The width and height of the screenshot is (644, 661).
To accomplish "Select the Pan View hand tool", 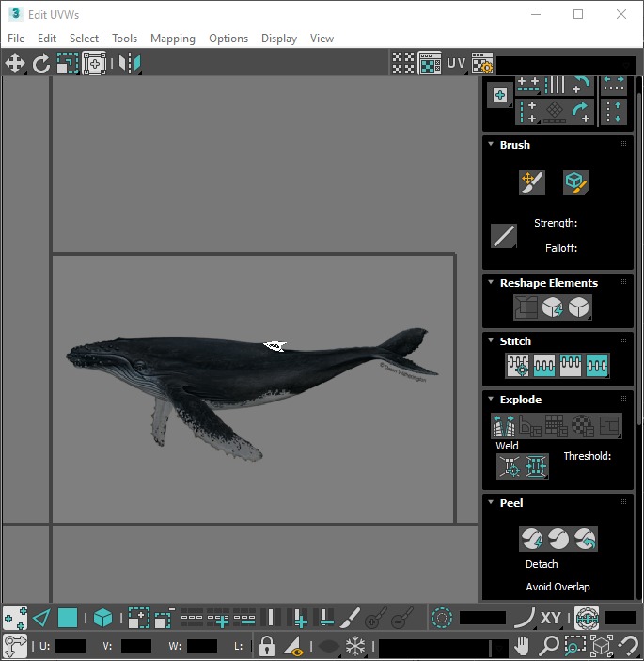I will click(x=522, y=646).
